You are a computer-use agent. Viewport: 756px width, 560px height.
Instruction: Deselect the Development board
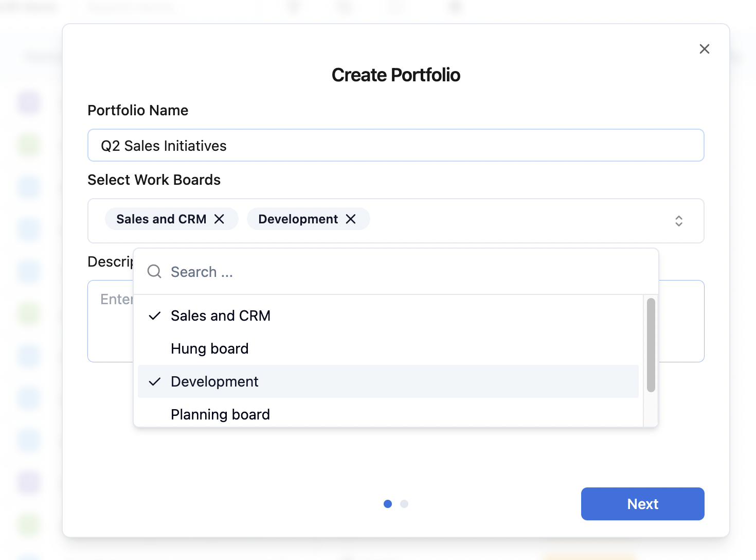point(214,381)
